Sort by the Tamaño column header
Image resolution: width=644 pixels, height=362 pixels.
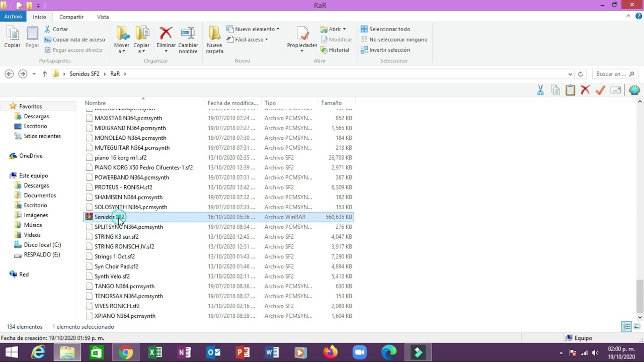click(x=331, y=103)
